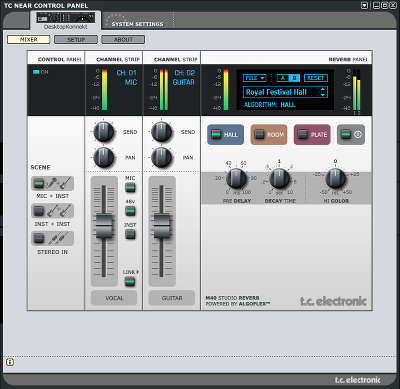Click the reverb RESET button
400x389 pixels.
(315, 78)
